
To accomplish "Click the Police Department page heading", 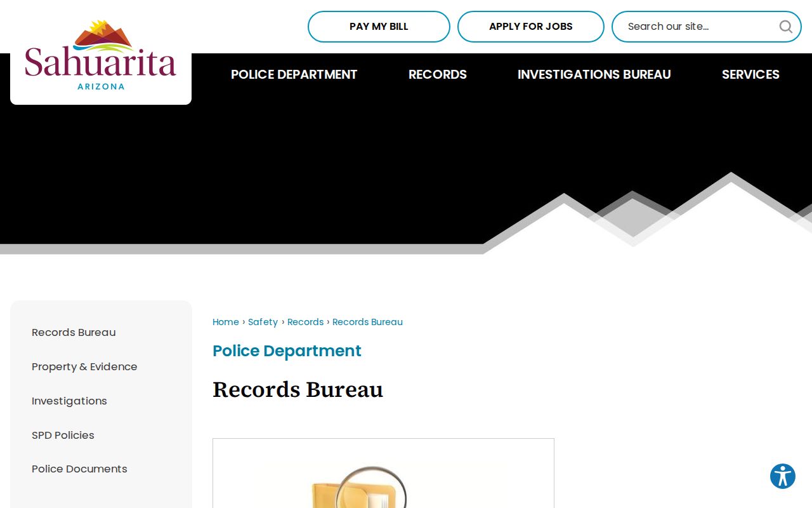I will click(x=287, y=351).
